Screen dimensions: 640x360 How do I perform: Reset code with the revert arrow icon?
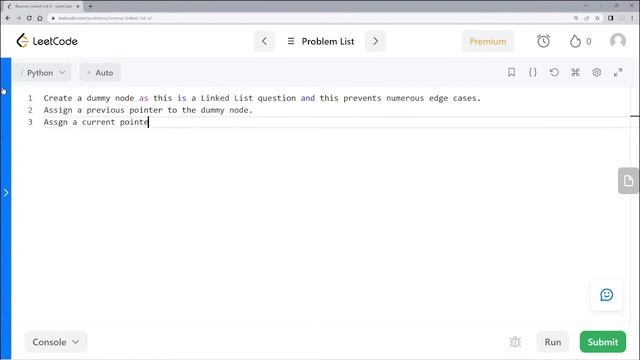click(554, 72)
